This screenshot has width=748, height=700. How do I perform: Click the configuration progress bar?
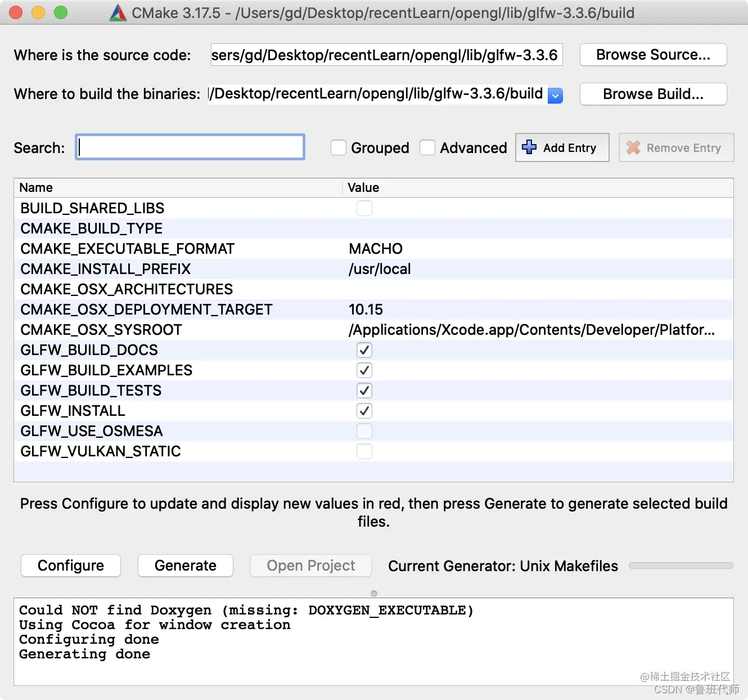point(681,566)
